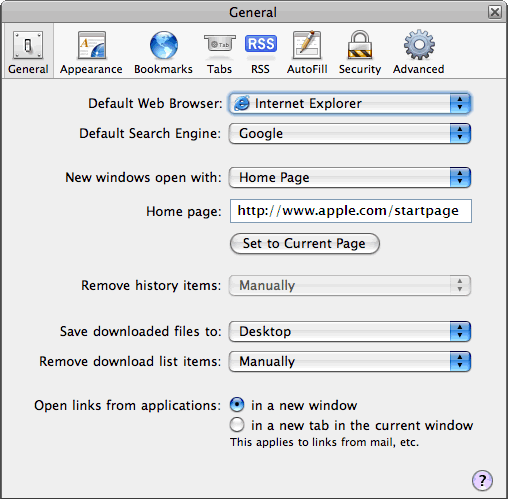508x499 pixels.
Task: Open the 'Remove download list items' dropdown
Action: point(350,361)
